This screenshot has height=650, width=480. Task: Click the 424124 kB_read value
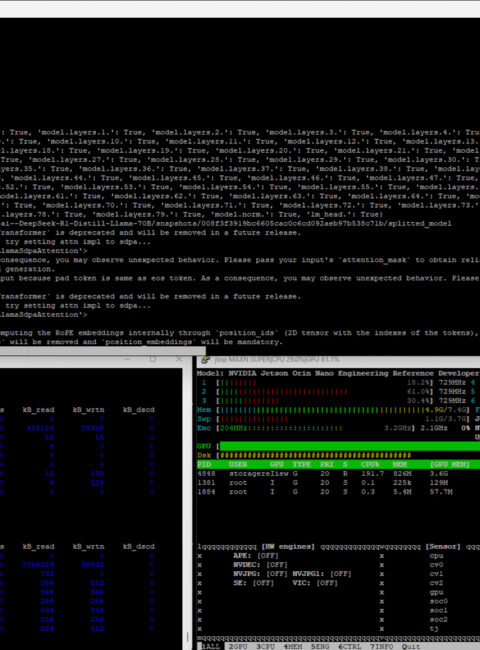(x=38, y=428)
